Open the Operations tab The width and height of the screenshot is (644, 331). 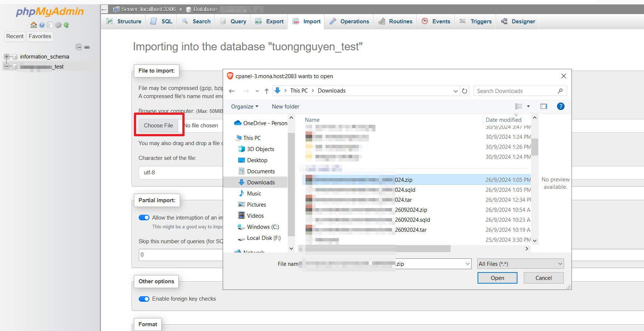coord(349,21)
